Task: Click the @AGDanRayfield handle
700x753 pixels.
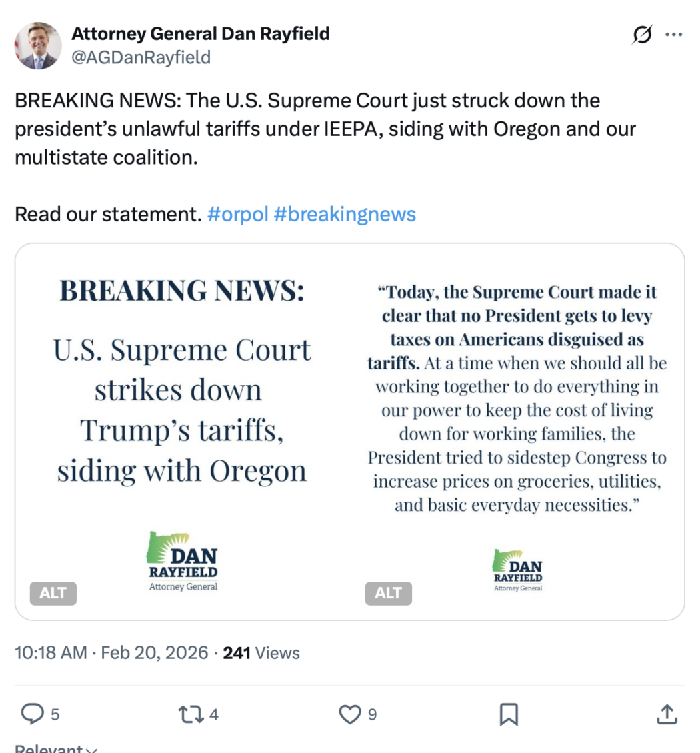Action: tap(141, 58)
